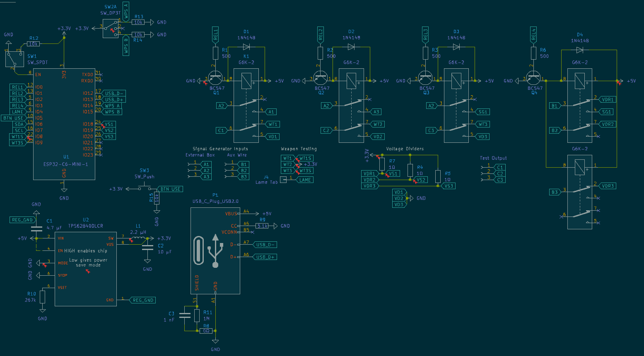Select resistor R9 5.1k symbol
The height and width of the screenshot is (356, 644).
[x=262, y=226]
